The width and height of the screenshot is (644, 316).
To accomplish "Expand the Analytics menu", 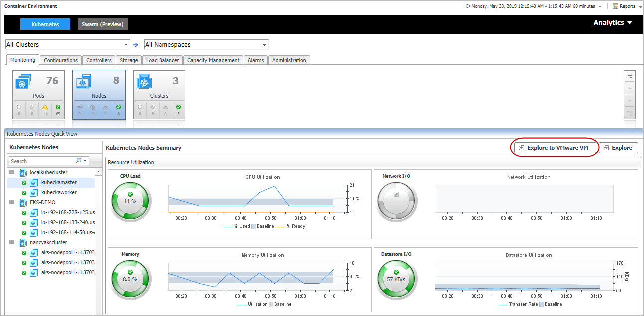I will [612, 23].
